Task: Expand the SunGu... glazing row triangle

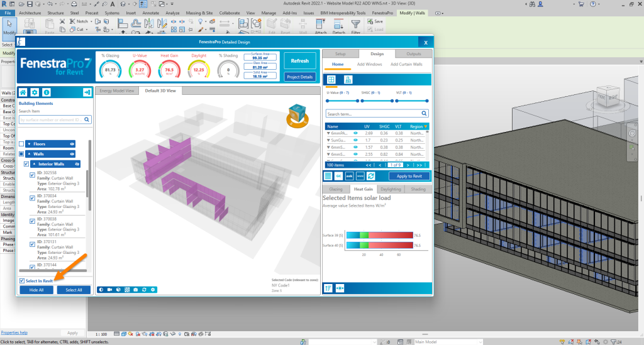Action: pyautogui.click(x=328, y=140)
